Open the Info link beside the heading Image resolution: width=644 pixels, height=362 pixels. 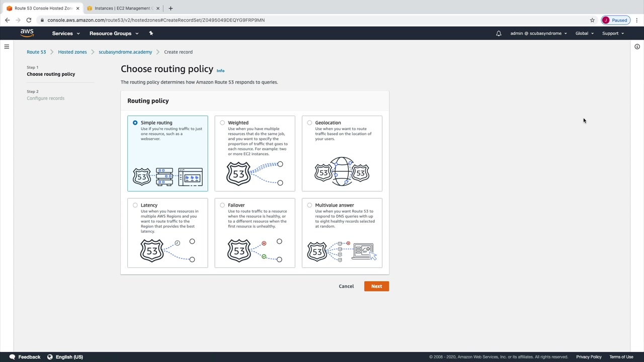(x=220, y=71)
